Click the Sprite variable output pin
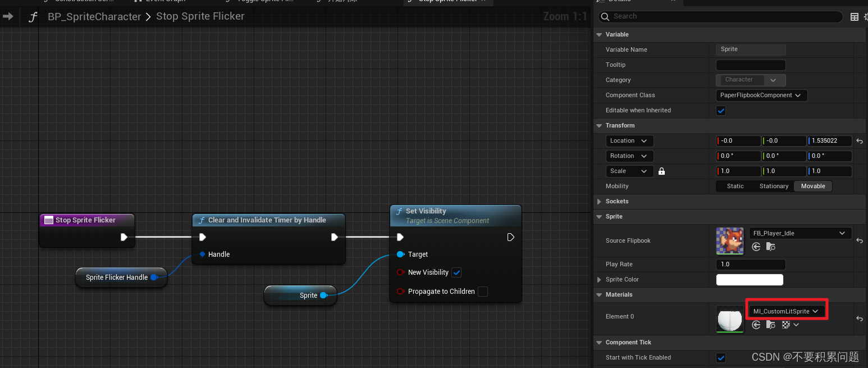 (323, 296)
